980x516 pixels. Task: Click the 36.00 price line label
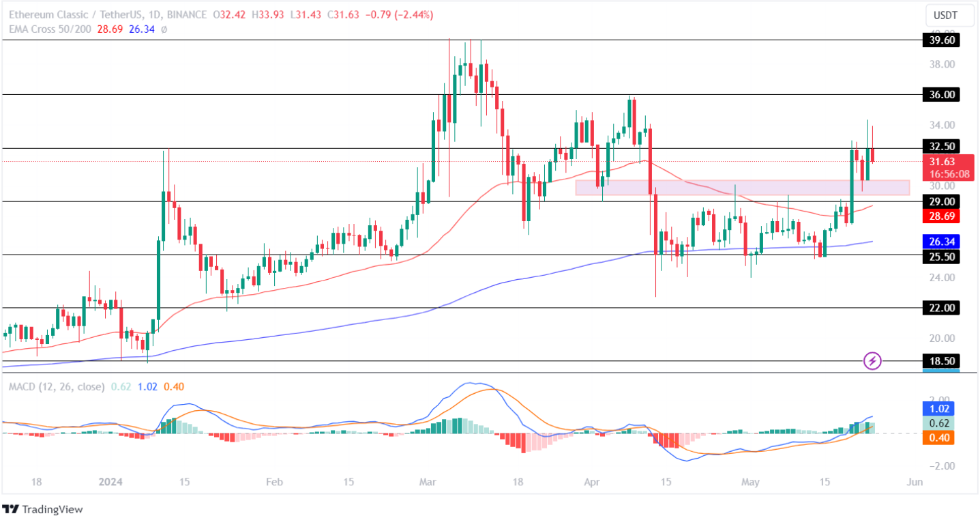pyautogui.click(x=941, y=95)
